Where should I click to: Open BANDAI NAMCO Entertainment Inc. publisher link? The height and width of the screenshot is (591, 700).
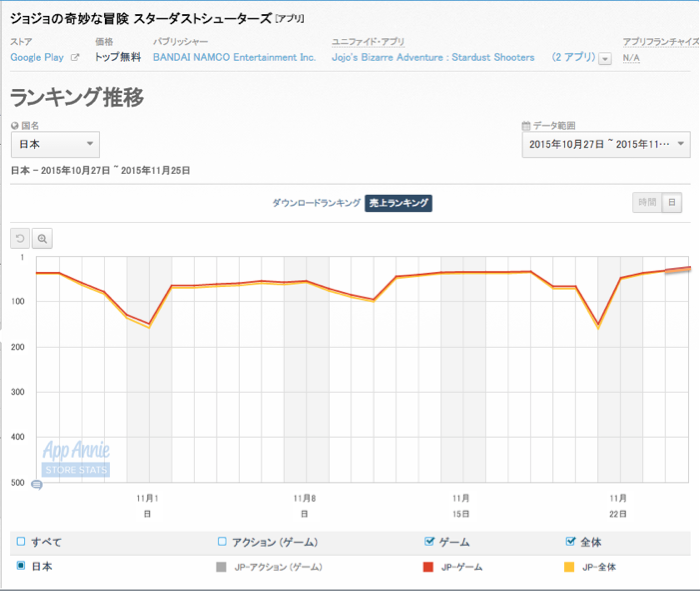click(234, 57)
